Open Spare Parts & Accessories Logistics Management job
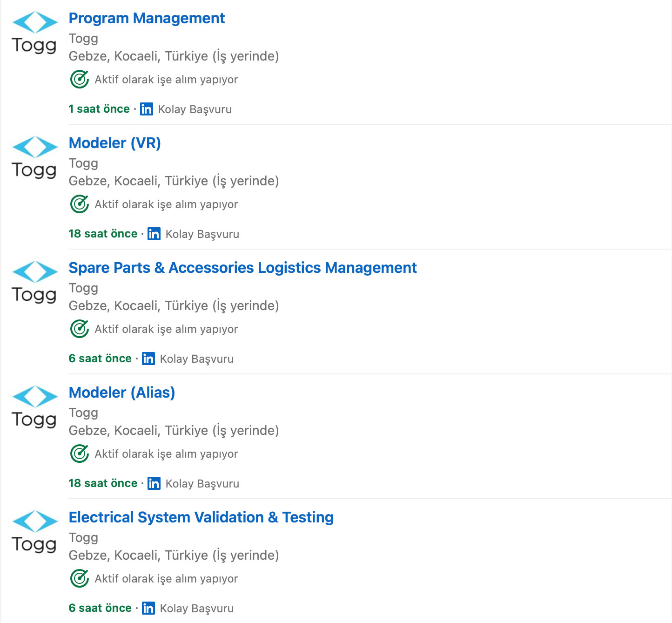This screenshot has height=623, width=672. (x=242, y=268)
